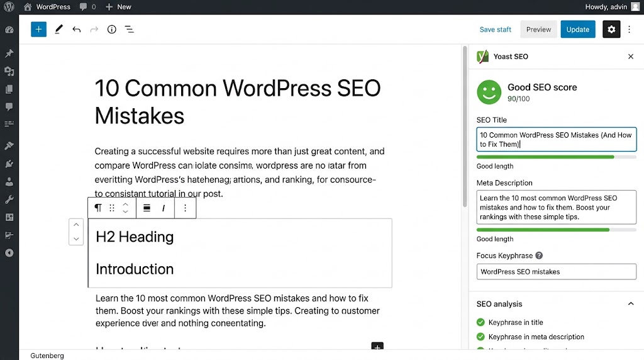The height and width of the screenshot is (360, 644).
Task: Open the Howdy, advin account menu
Action: coord(612,7)
